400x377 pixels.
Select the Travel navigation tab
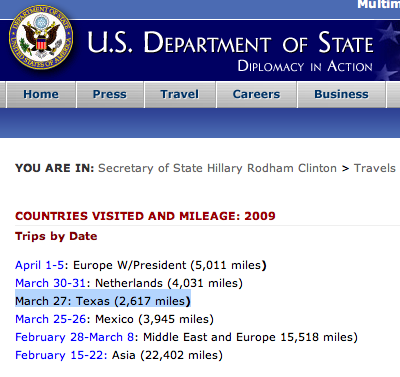click(180, 94)
